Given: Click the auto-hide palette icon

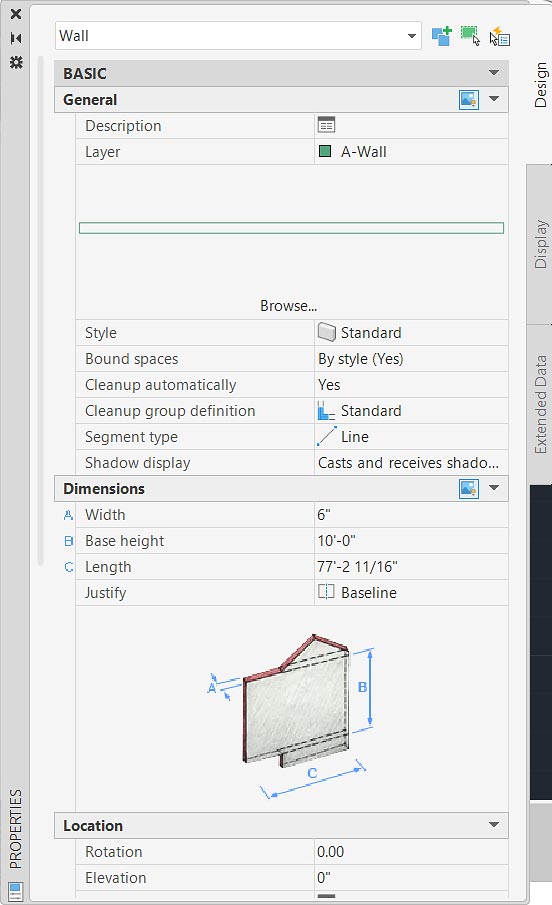Looking at the screenshot, I should (x=16, y=38).
